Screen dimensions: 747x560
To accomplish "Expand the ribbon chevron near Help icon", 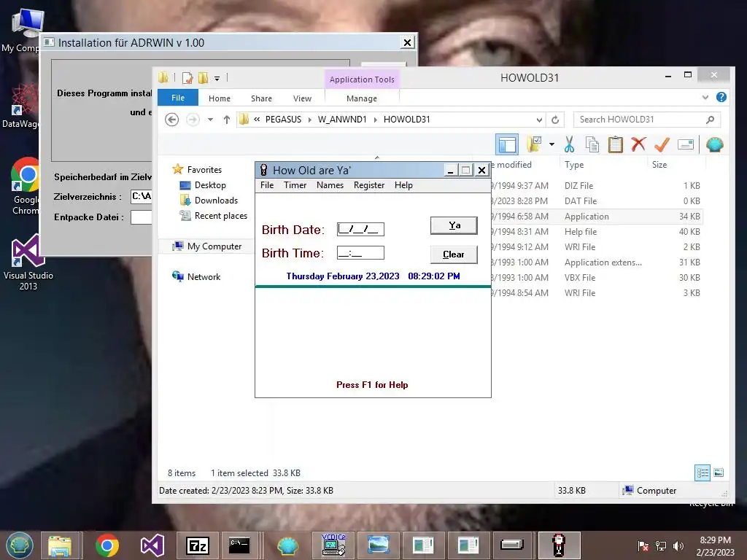I will point(705,97).
